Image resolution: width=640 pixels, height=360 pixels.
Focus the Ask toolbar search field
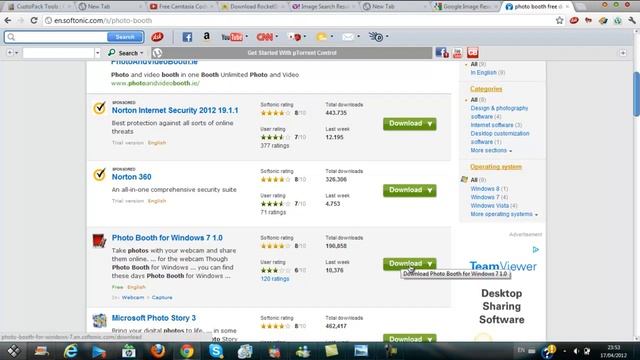56,37
